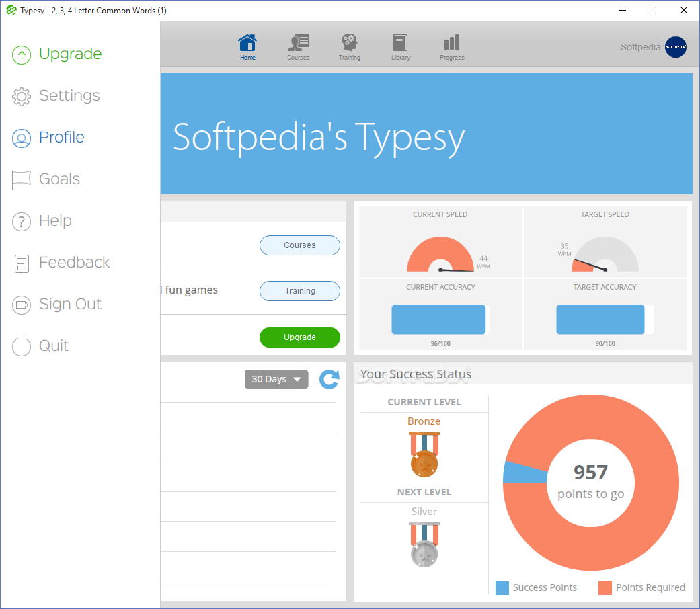Click the Softpedia username label

(640, 47)
